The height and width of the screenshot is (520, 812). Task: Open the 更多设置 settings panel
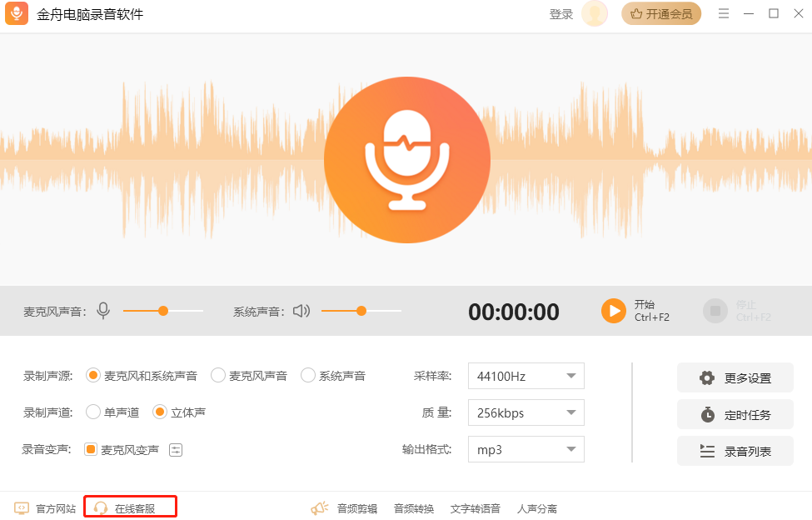pos(735,377)
